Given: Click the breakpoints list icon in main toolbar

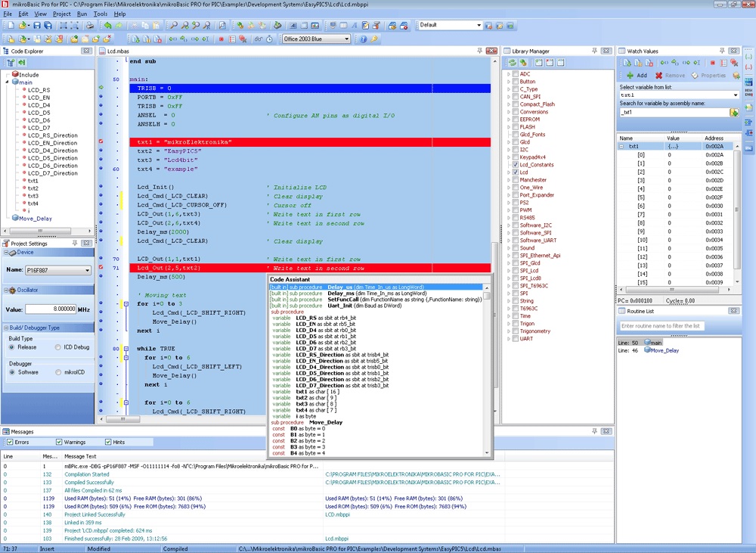Looking at the screenshot, I should pos(232,39).
